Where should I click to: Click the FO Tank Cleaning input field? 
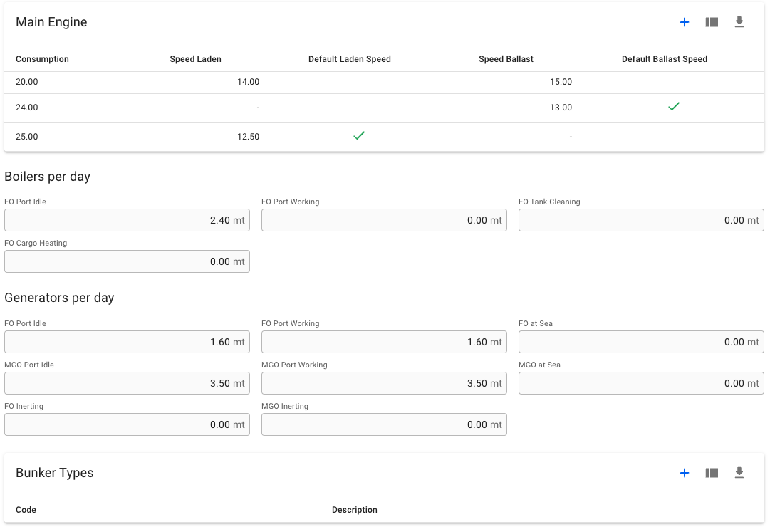pos(640,220)
